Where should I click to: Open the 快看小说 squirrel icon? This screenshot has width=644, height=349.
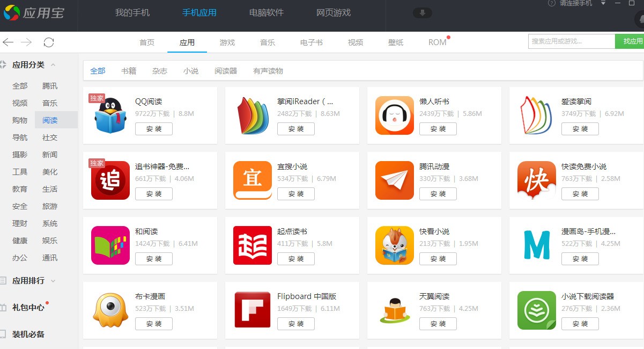[x=395, y=245]
